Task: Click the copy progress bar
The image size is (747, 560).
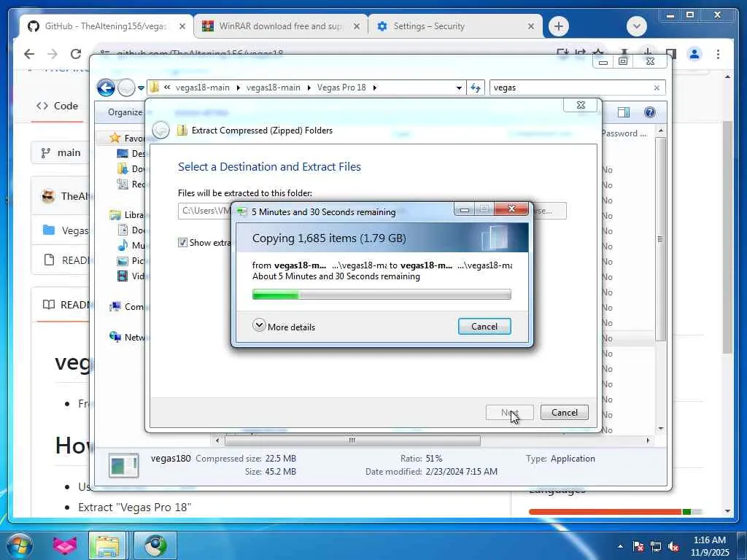Action: pos(382,295)
